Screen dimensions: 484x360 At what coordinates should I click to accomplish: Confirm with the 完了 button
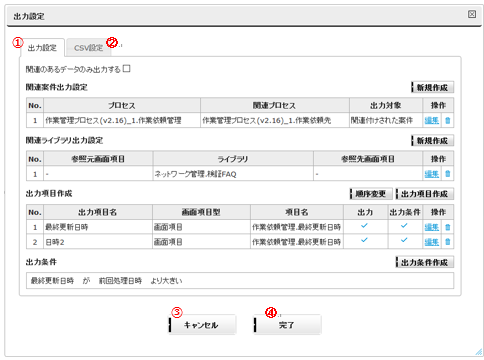(x=287, y=325)
